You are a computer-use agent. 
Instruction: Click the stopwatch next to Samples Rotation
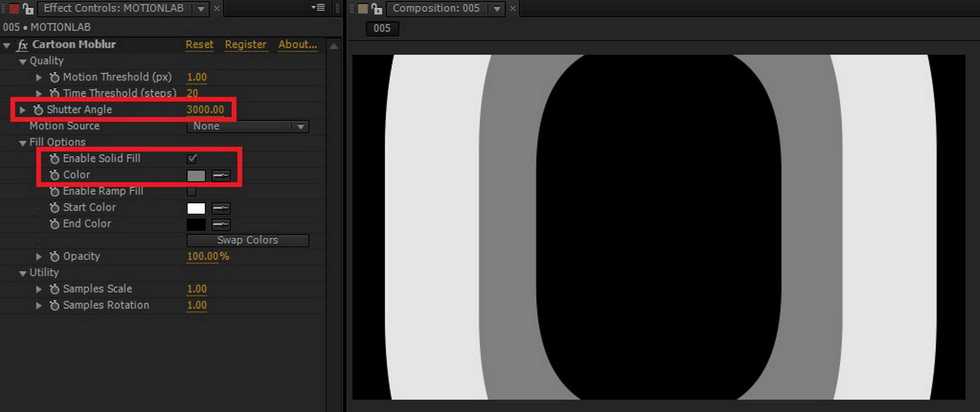[x=55, y=305]
